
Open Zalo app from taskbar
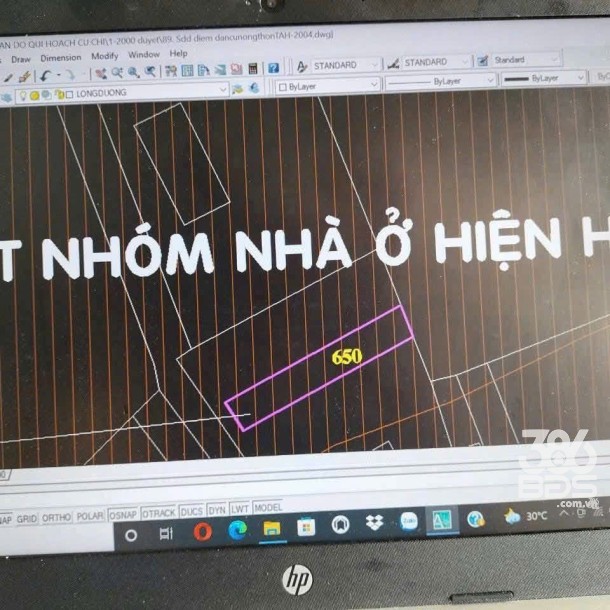[409, 521]
